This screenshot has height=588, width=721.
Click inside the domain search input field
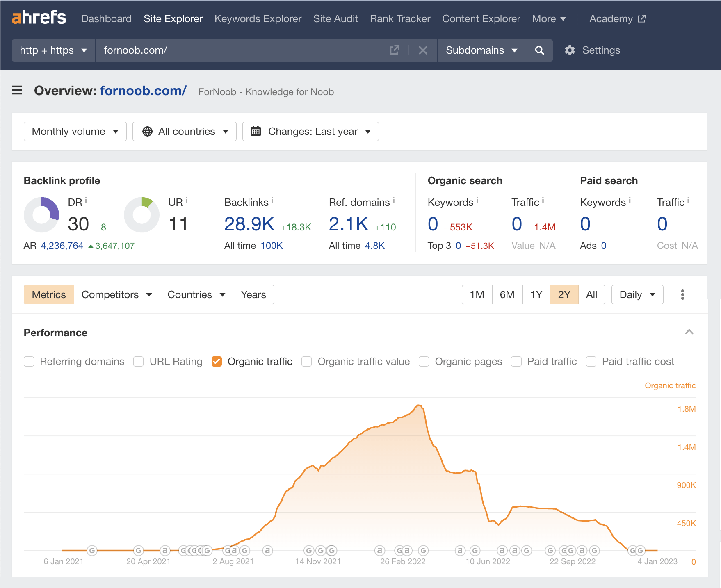[242, 50]
